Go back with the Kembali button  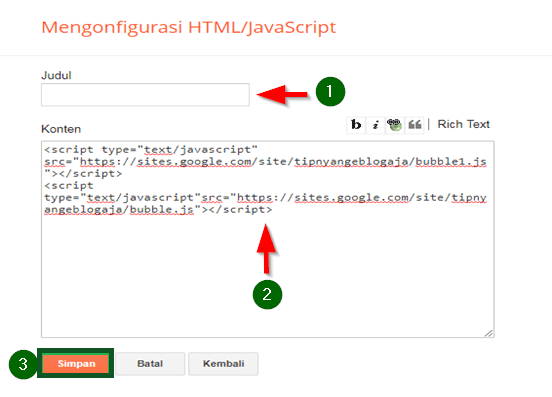pyautogui.click(x=223, y=364)
